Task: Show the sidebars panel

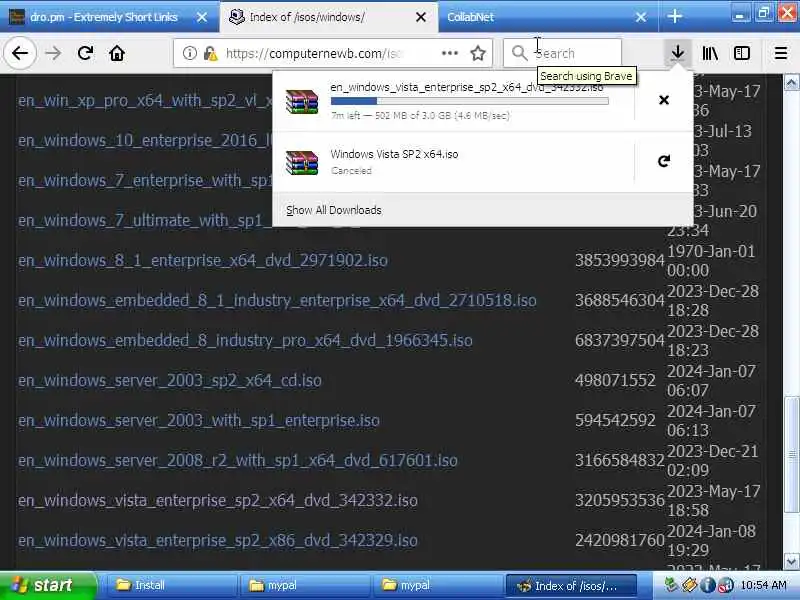Action: tap(741, 53)
